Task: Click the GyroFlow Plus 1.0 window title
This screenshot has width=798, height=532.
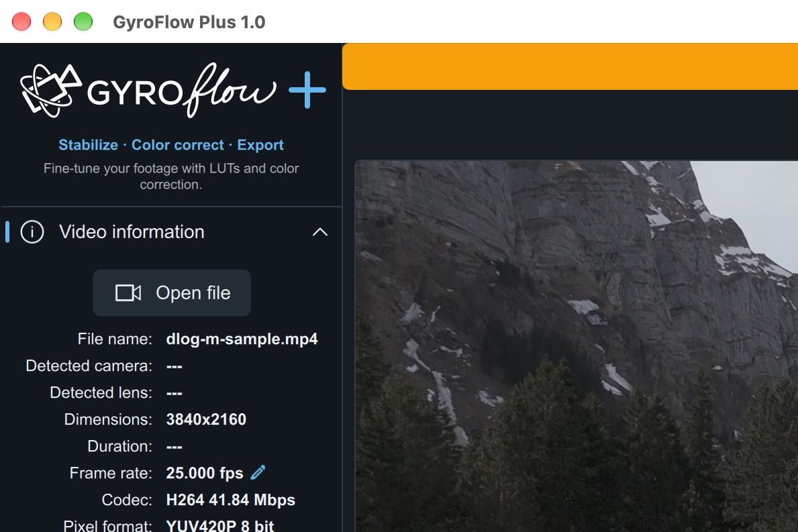Action: (189, 22)
